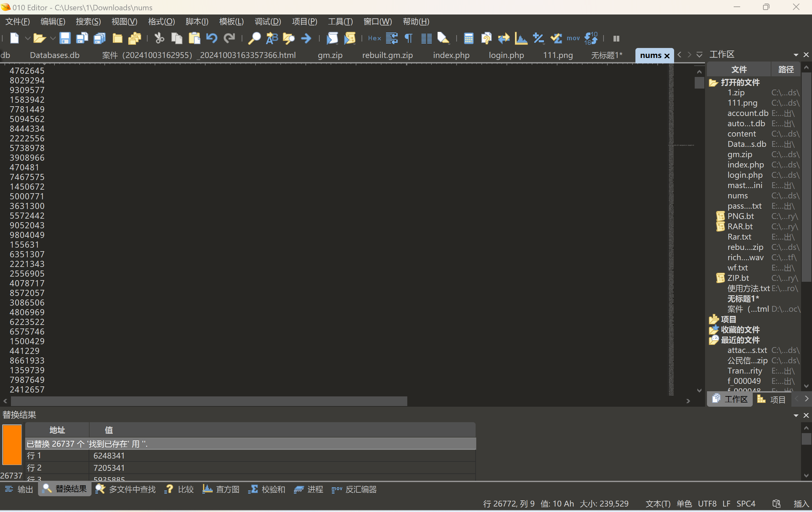812x512 pixels.
Task: Toggle whitespace display with pilcrow icon
Action: pos(408,38)
